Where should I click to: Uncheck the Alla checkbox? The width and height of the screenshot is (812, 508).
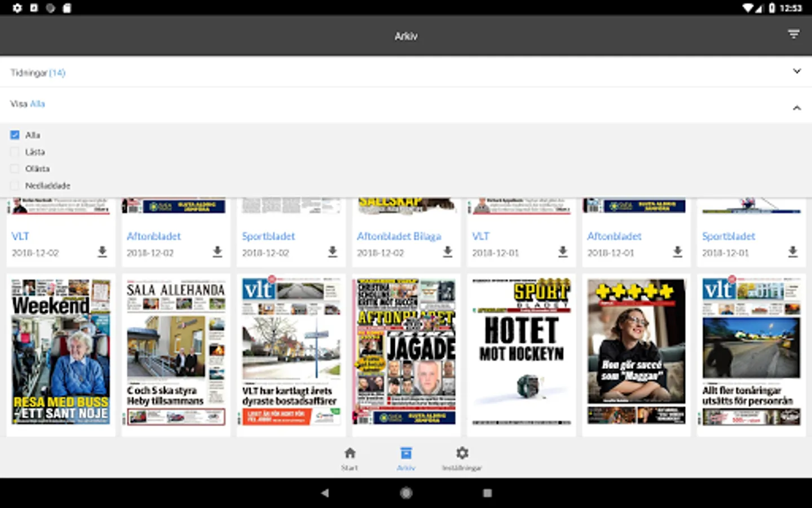click(x=15, y=135)
